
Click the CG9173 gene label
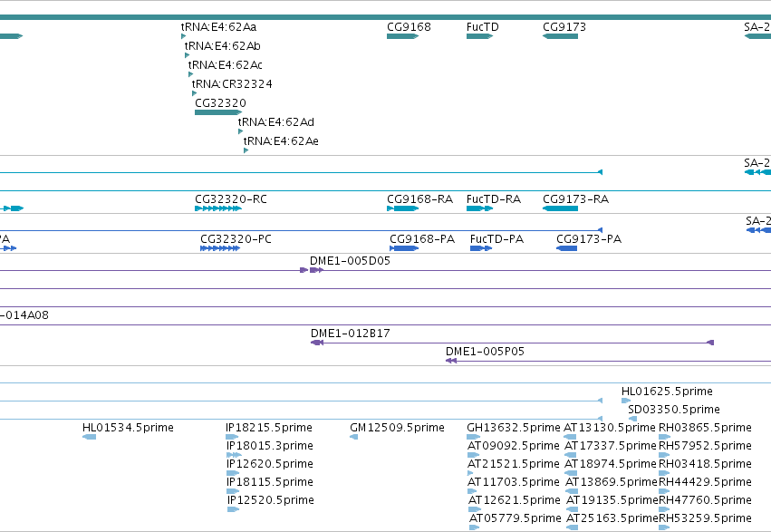[x=564, y=26]
